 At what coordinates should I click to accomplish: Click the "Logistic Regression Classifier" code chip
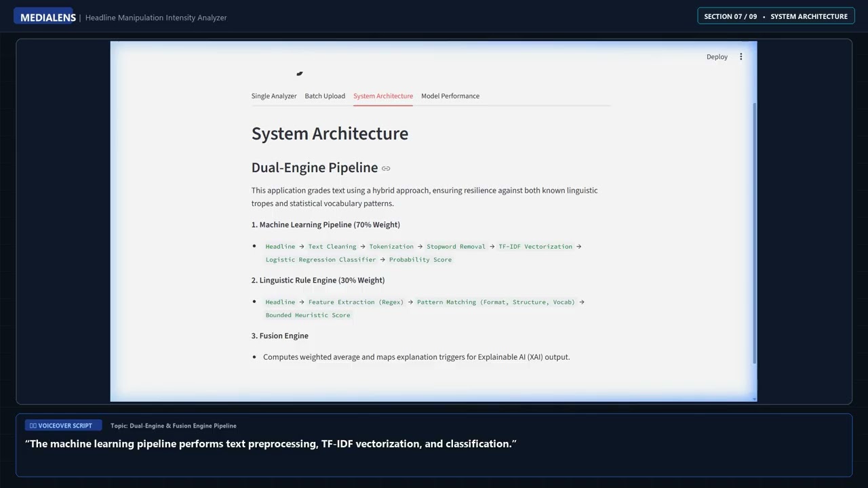point(321,260)
